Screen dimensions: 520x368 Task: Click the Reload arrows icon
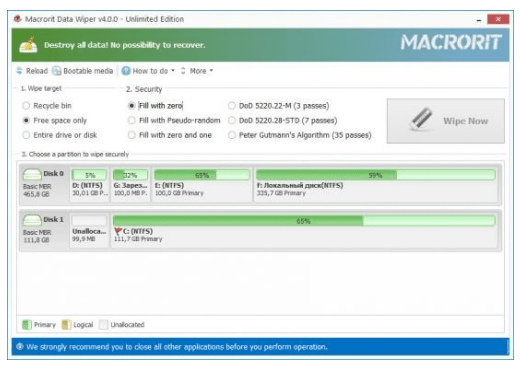click(x=19, y=71)
